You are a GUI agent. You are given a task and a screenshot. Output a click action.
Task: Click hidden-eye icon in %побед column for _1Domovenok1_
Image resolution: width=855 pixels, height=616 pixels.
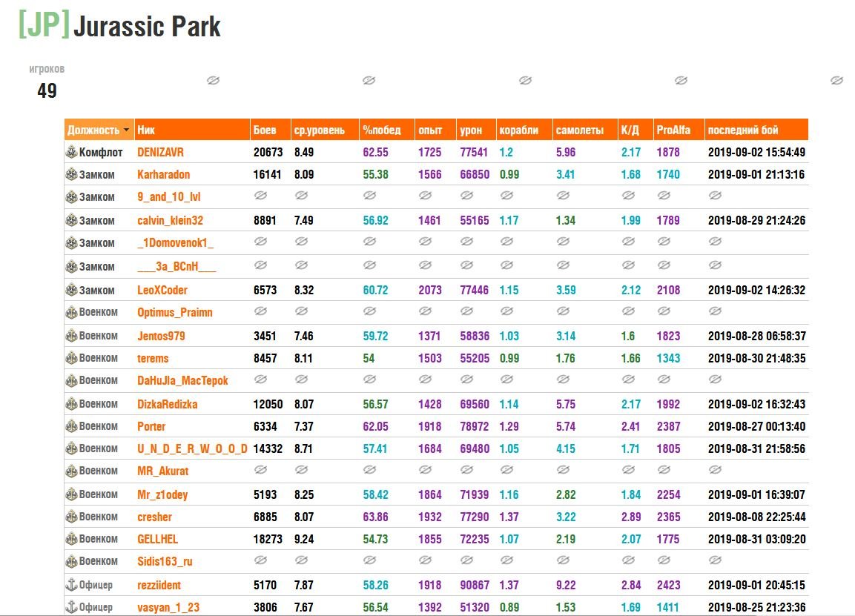pos(370,242)
